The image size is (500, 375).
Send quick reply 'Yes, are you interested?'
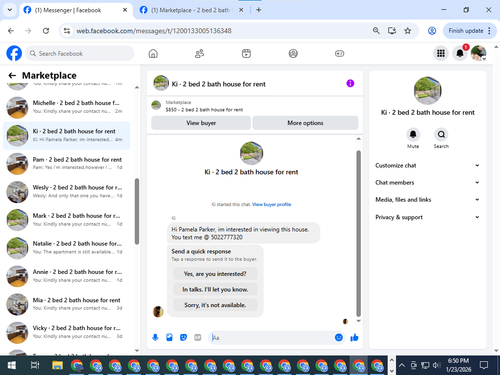[x=215, y=274]
